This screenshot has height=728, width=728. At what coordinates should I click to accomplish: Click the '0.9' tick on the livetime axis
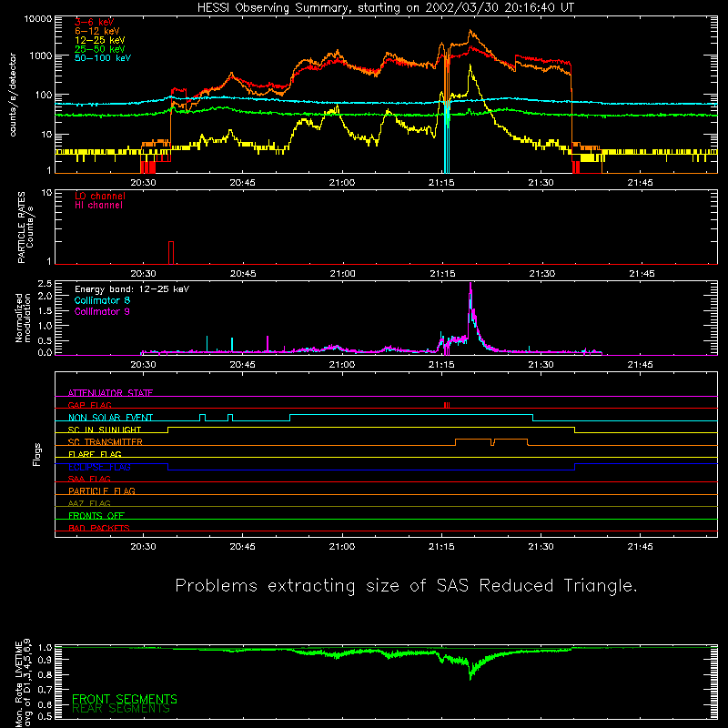tap(45, 659)
